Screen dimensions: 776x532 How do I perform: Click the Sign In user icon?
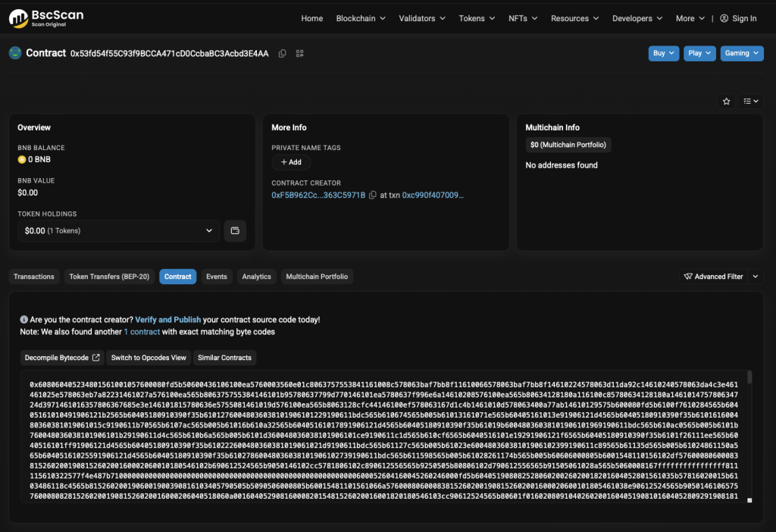click(x=724, y=18)
